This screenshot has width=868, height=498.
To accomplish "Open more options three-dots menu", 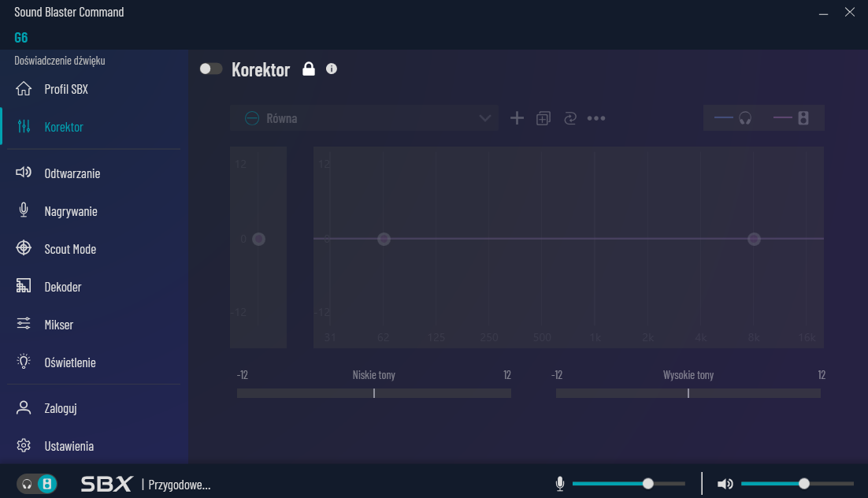I will [596, 118].
